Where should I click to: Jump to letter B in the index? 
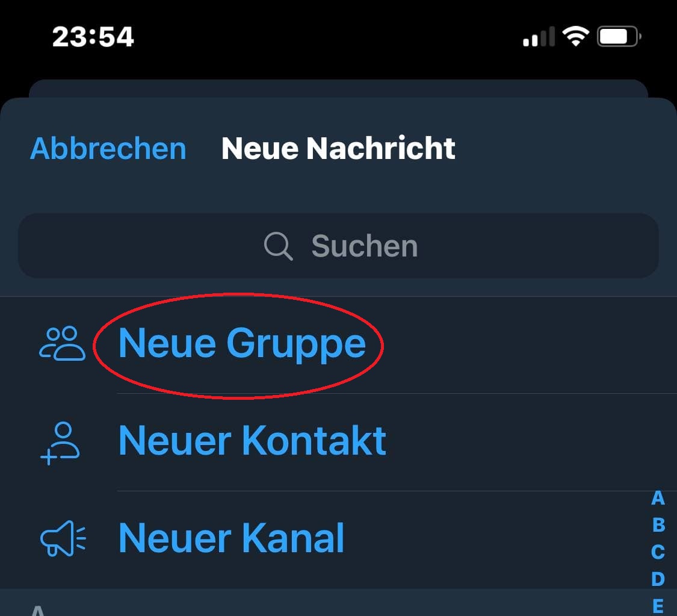(x=657, y=524)
